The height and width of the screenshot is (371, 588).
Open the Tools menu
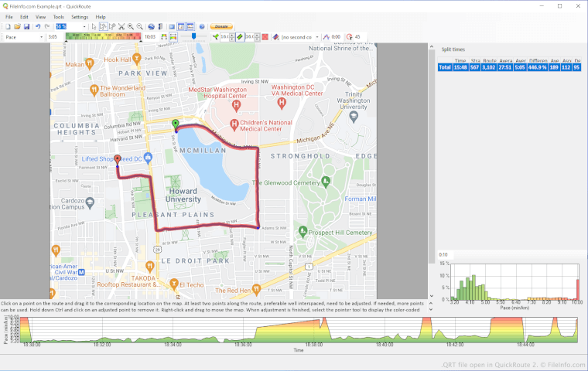pyautogui.click(x=59, y=16)
